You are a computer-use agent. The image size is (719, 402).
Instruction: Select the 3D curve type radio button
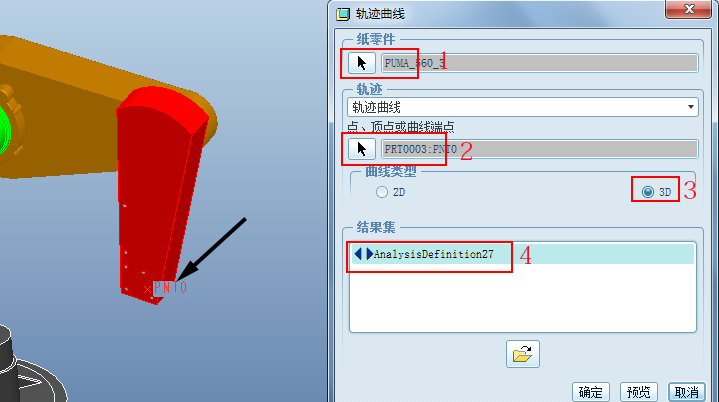point(647,192)
